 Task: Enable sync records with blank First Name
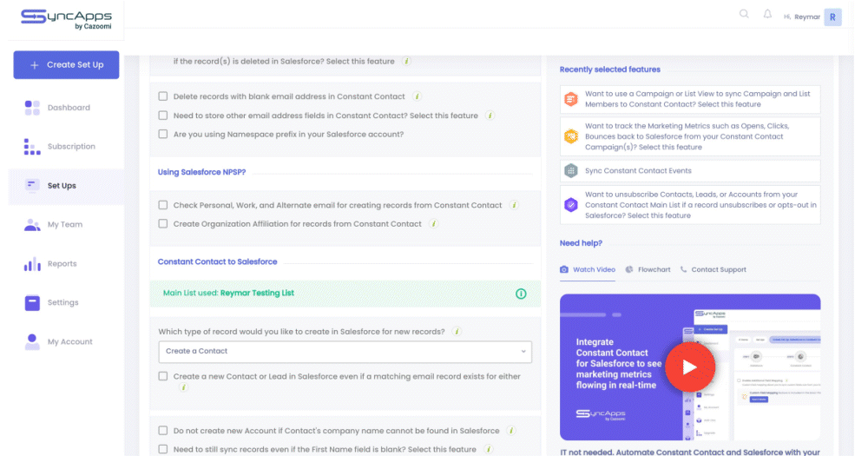point(163,449)
